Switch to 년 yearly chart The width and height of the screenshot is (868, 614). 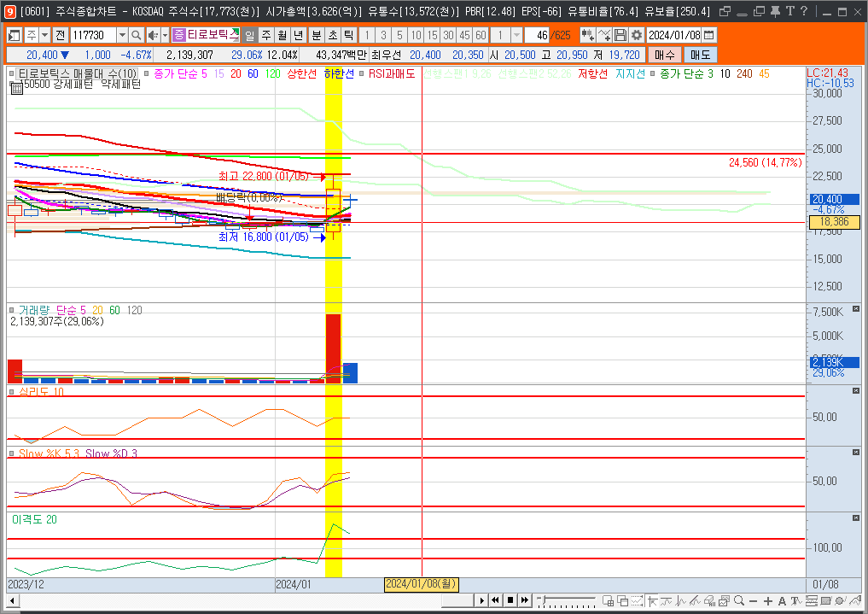pos(299,35)
